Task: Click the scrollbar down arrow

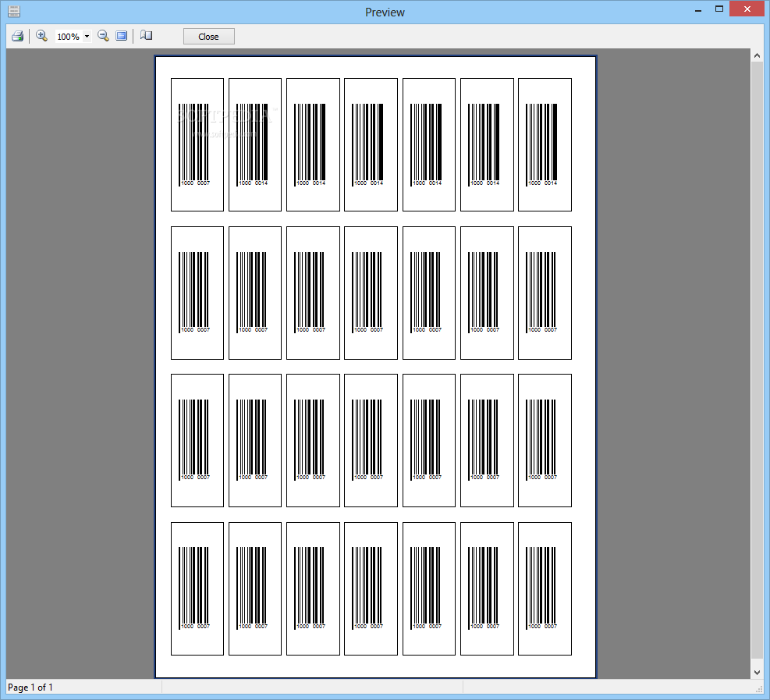Action: pos(757,672)
